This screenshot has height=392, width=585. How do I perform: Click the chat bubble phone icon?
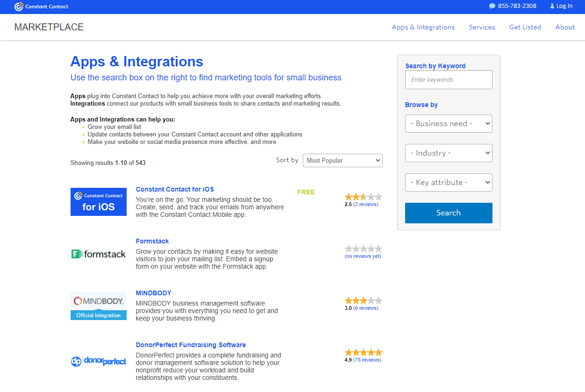[492, 6]
